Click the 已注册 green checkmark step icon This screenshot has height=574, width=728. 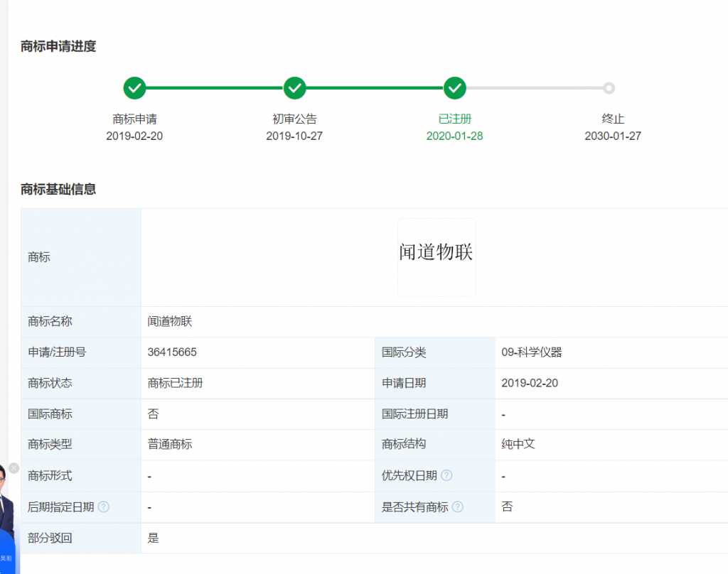454,88
